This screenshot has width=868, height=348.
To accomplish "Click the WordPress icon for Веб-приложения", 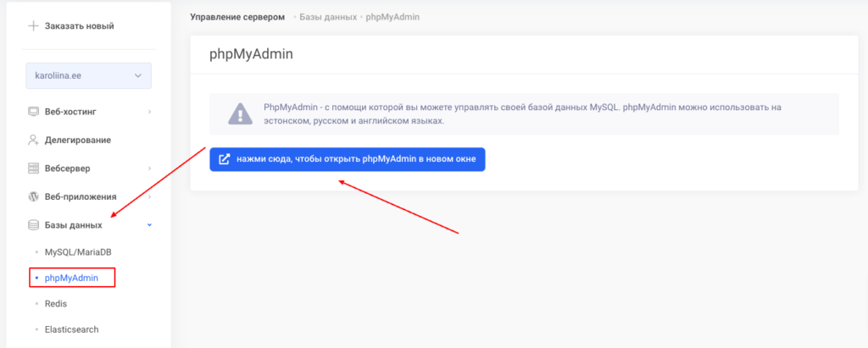I will 34,196.
